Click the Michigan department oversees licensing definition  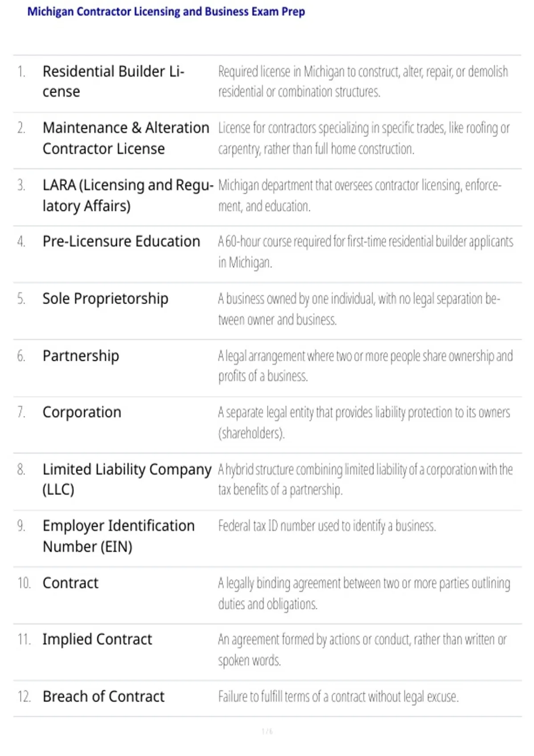360,195
